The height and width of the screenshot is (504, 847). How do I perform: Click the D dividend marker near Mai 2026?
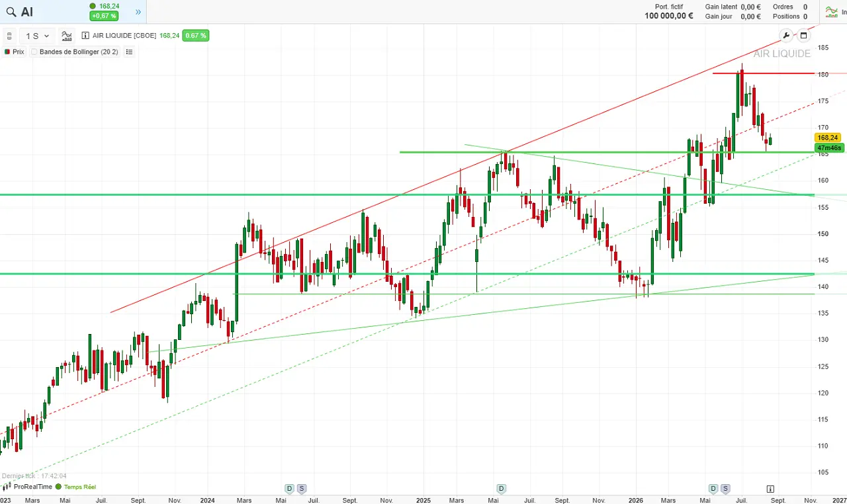coord(713,489)
